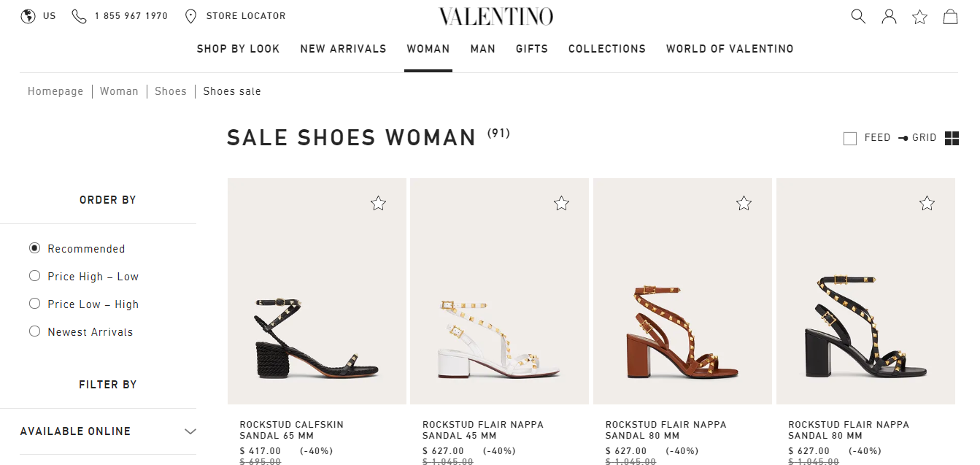Go to Shoes breadcrumb link

pos(171,91)
